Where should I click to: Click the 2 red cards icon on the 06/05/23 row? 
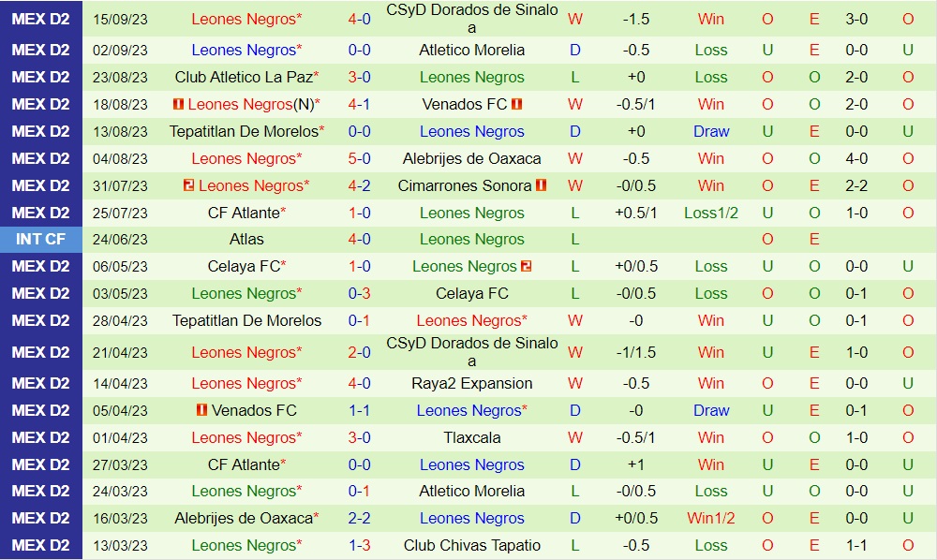pyautogui.click(x=527, y=267)
